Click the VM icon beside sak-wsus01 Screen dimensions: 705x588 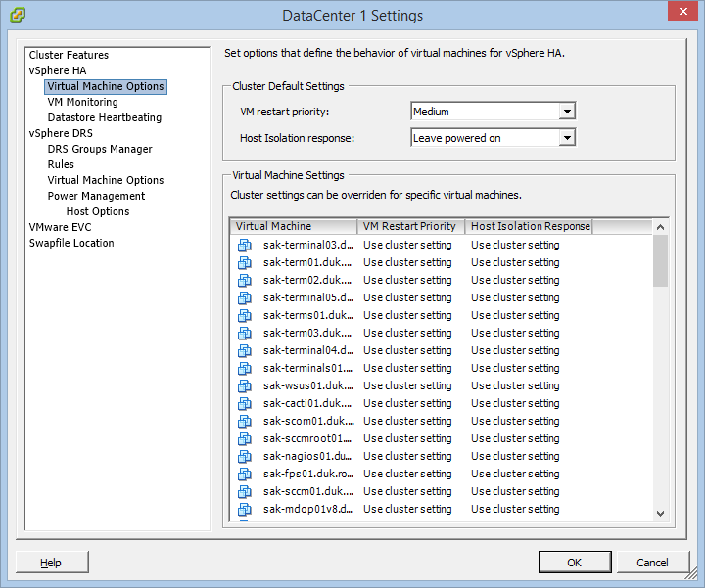tap(244, 385)
